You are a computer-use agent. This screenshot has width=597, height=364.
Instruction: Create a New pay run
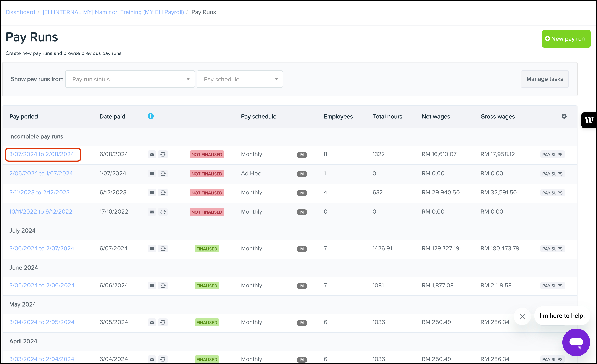click(566, 39)
